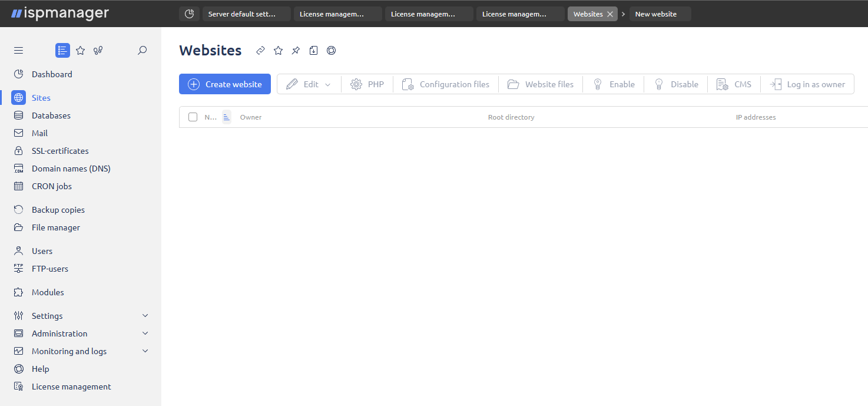Close the Websites tab with its X

[x=610, y=14]
